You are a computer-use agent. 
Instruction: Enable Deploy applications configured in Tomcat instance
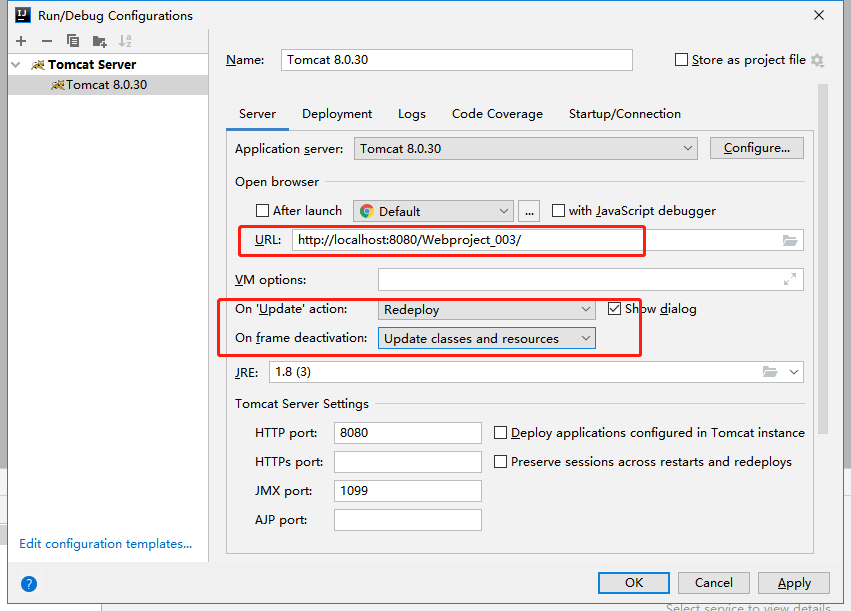pos(500,432)
